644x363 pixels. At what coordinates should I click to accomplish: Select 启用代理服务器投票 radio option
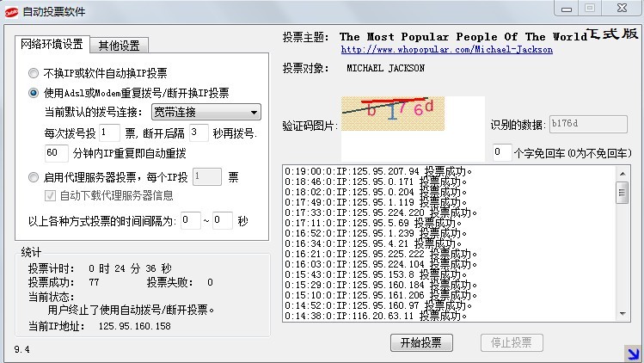[x=34, y=176]
